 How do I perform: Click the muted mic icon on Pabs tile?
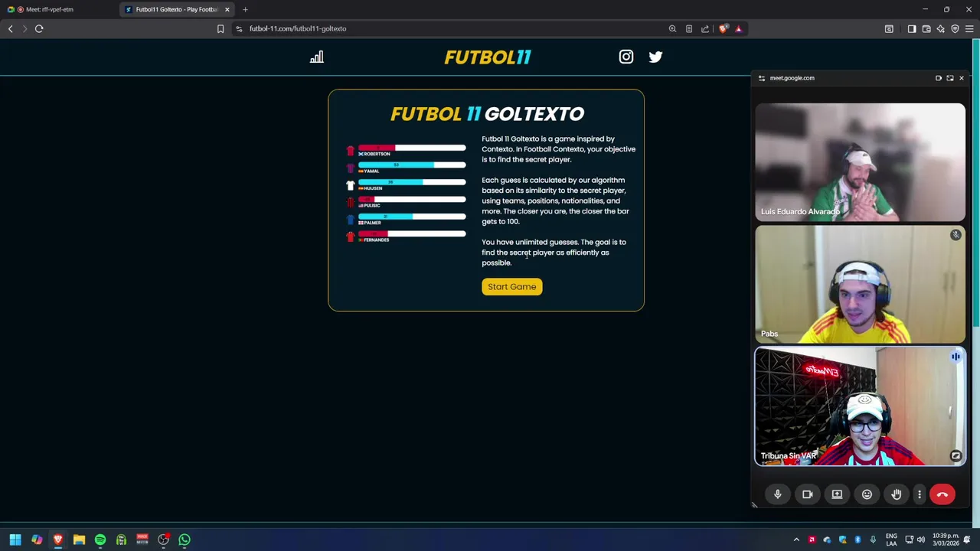click(x=955, y=235)
